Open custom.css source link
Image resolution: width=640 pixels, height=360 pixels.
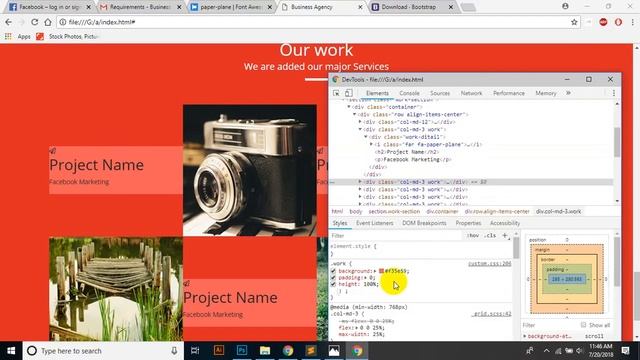tap(489, 264)
